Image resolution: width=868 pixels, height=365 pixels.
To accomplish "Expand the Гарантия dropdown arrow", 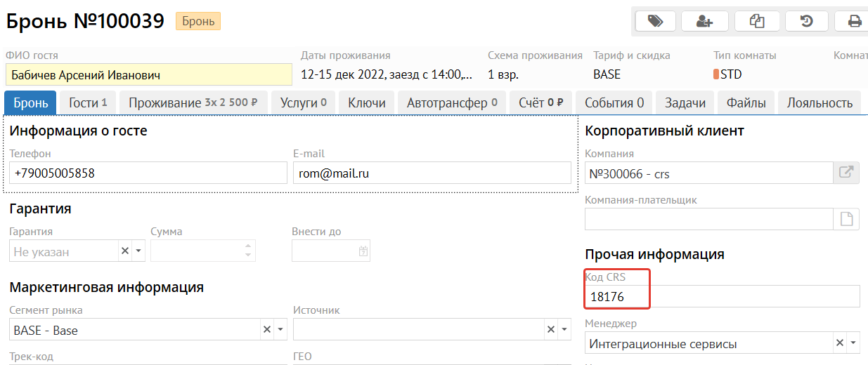I will point(138,251).
